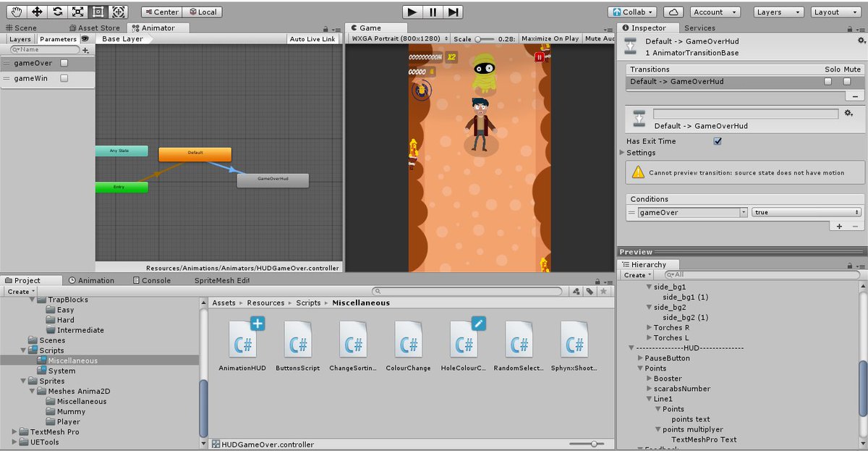Open the WXGA Portrait resolution dropdown
Viewport: 868px width, 451px height.
(x=399, y=39)
